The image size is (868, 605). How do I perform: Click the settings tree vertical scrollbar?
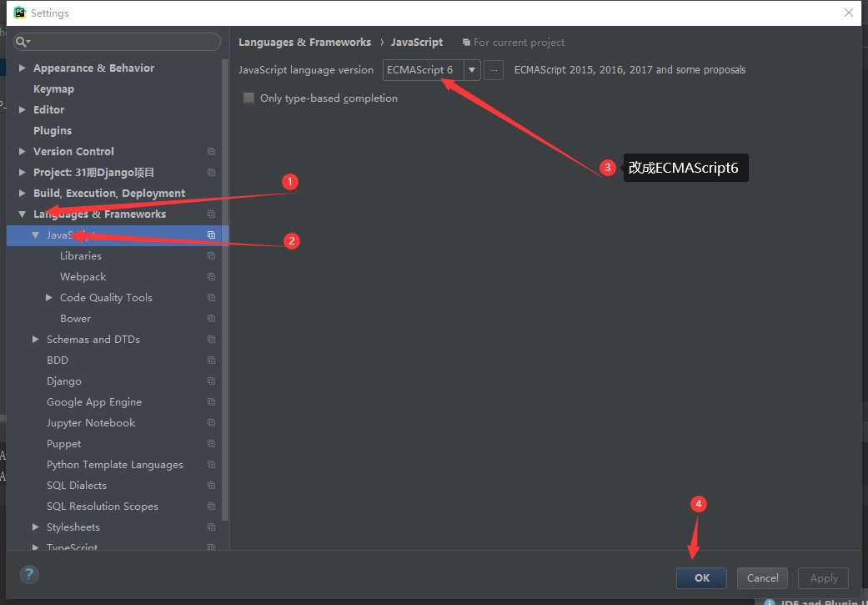pos(225,290)
